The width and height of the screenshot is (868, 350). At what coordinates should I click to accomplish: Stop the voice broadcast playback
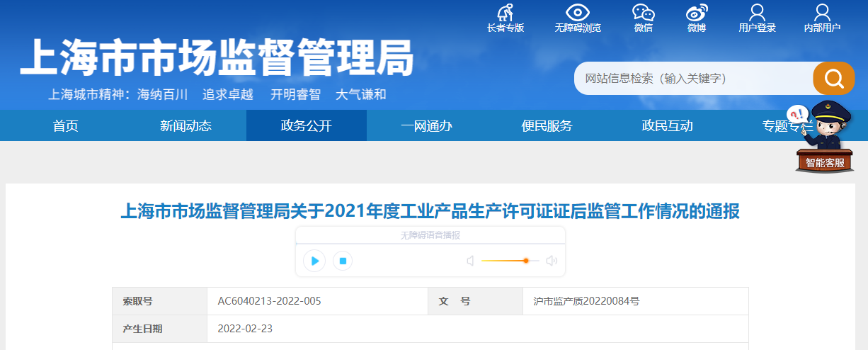click(343, 261)
